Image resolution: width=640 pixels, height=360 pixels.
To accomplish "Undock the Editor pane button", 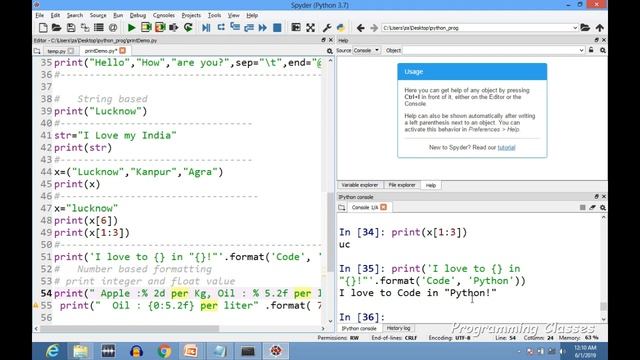I will [323, 40].
